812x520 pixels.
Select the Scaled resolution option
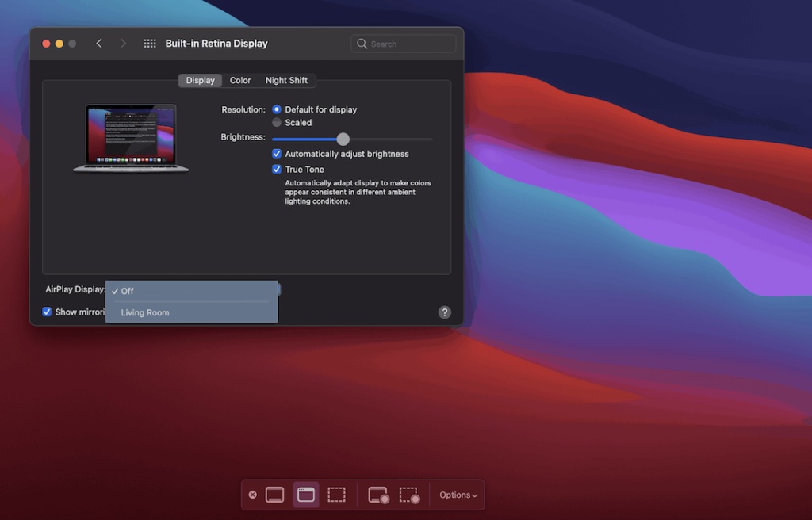tap(275, 122)
